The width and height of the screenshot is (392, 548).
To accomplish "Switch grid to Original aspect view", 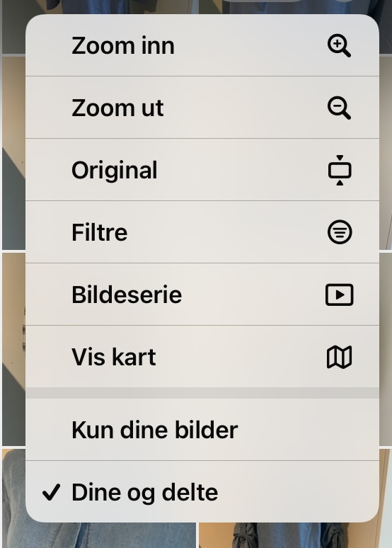I will (x=202, y=170).
